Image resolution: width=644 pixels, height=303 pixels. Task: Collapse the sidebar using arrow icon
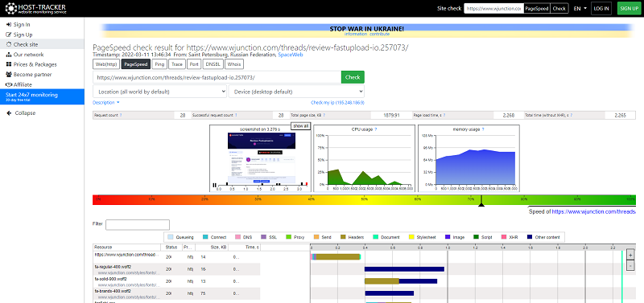[x=9, y=113]
